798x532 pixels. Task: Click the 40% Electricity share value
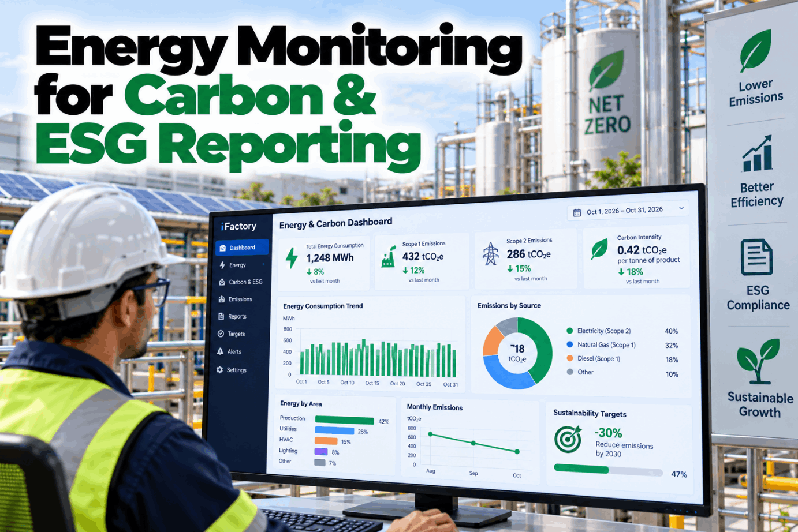(x=671, y=331)
